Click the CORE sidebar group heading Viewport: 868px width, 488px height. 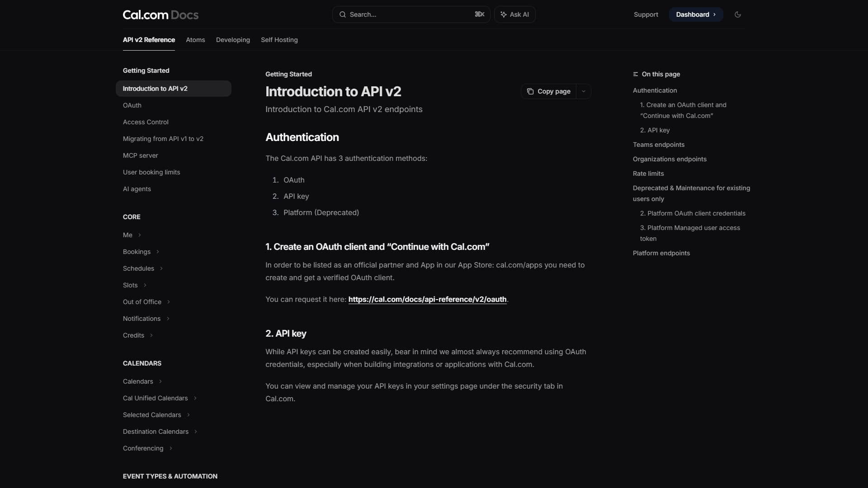pos(132,217)
